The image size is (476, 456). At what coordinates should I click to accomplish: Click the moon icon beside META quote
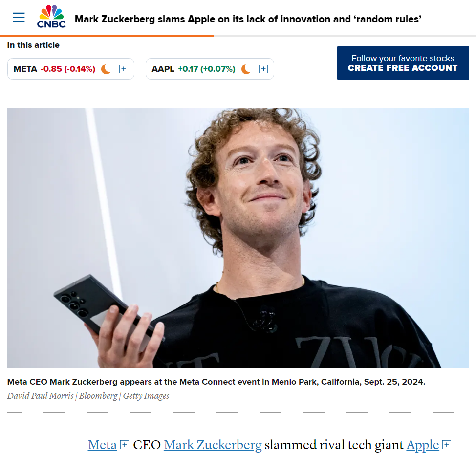tap(106, 69)
